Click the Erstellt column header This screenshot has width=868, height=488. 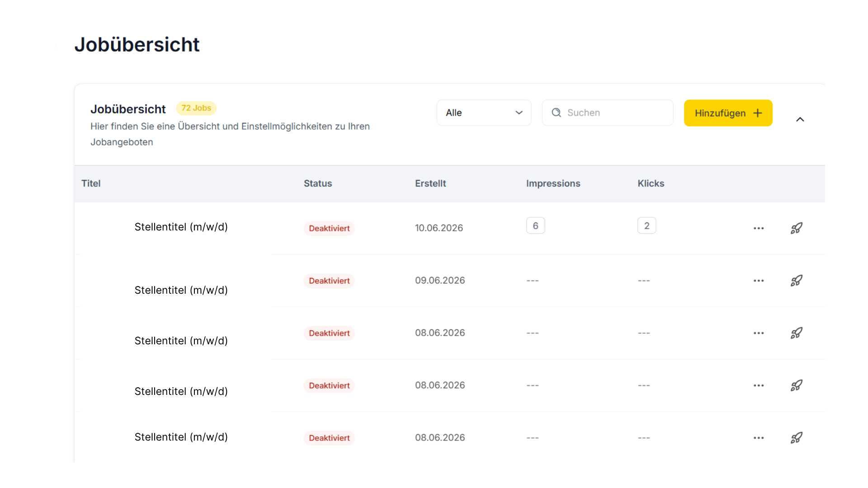(x=430, y=183)
